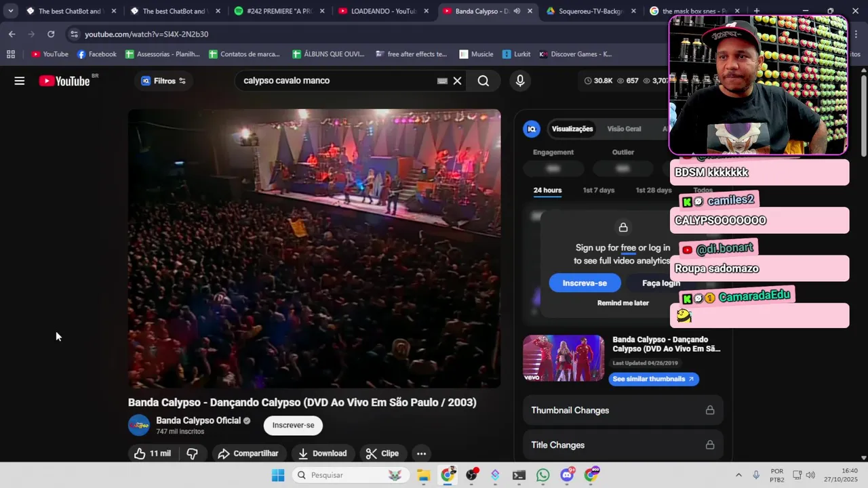Open the apps grid in bookmarks bar
868x488 pixels.
tap(10, 54)
